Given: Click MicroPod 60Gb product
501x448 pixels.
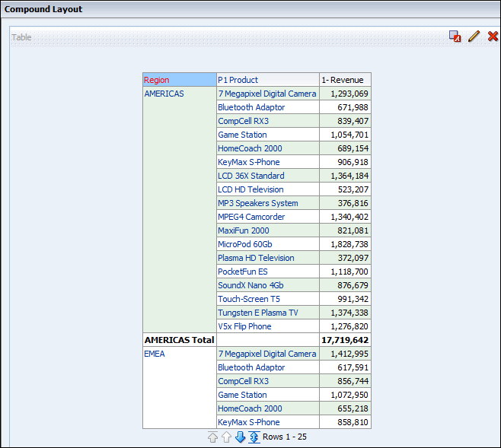Looking at the screenshot, I should click(245, 244).
